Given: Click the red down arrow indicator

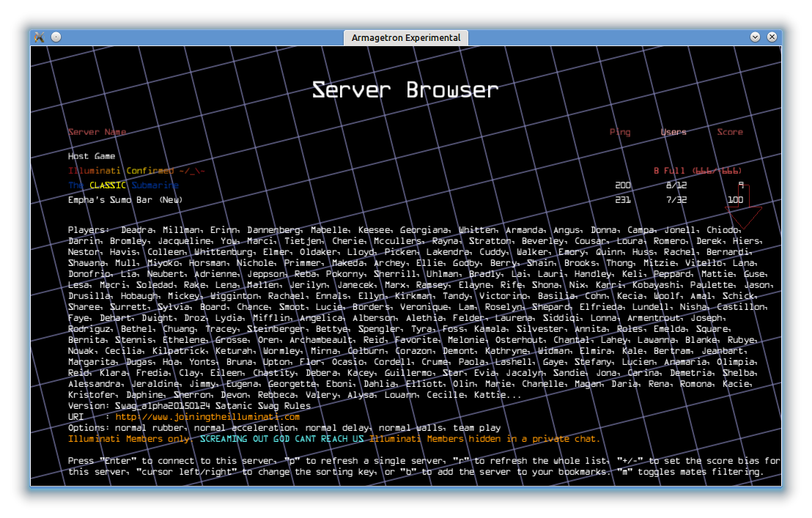Looking at the screenshot, I should [x=743, y=211].
